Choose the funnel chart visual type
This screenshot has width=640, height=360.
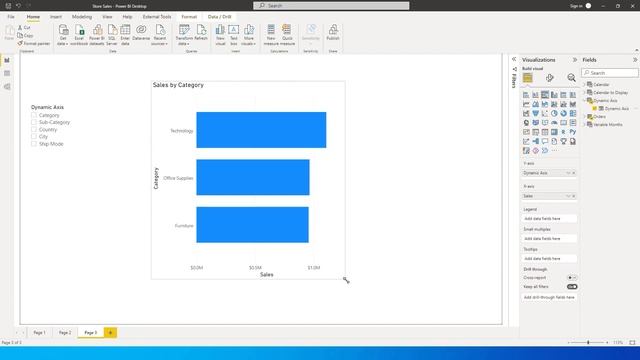pyautogui.click(x=535, y=113)
